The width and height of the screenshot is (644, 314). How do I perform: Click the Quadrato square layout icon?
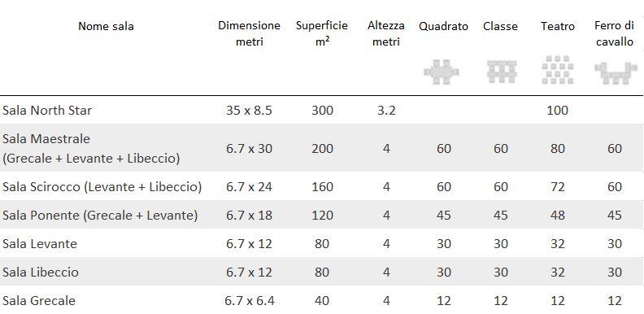[442, 72]
